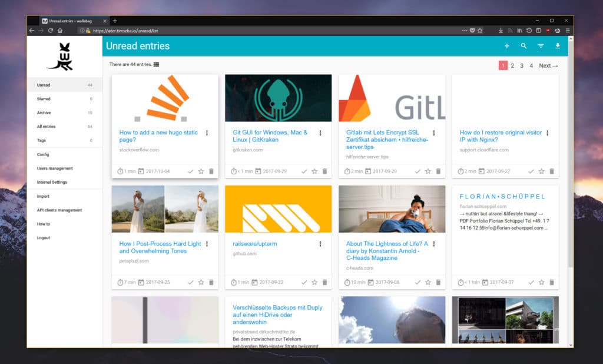
Task: Mark Gitlab Lets Encrypt entry as read
Action: click(x=418, y=171)
